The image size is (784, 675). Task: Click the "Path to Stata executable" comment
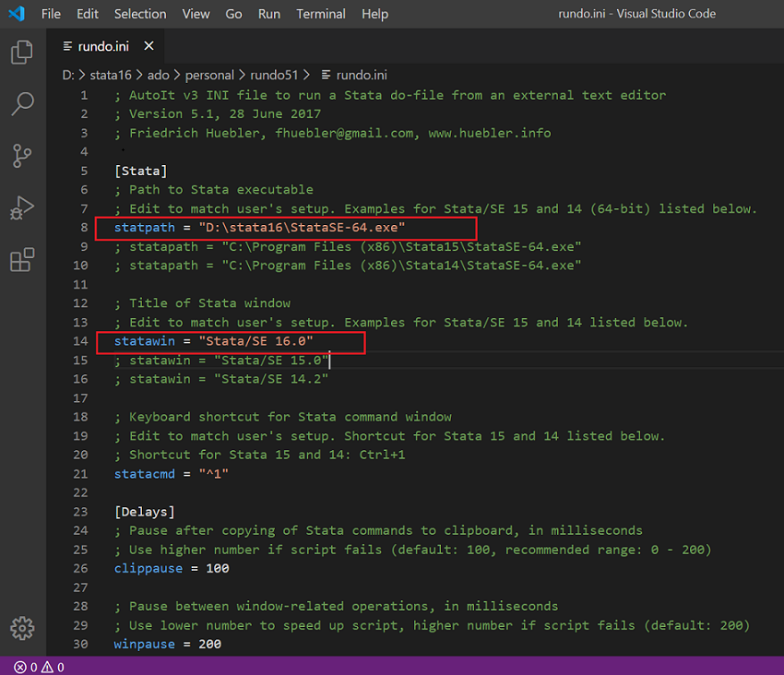point(213,190)
